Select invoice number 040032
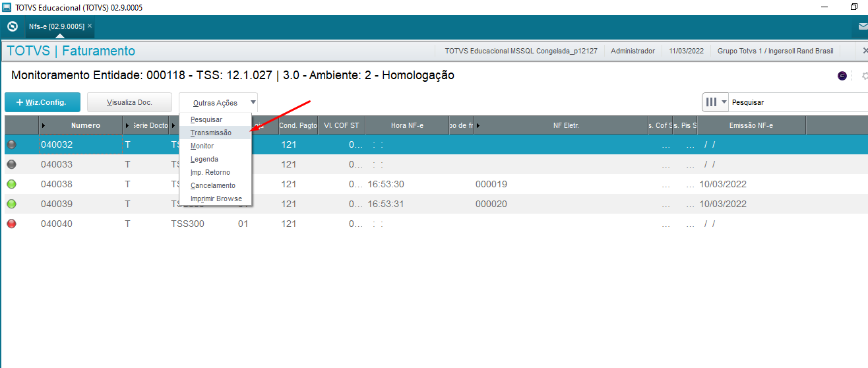This screenshot has height=368, width=868. [x=57, y=144]
